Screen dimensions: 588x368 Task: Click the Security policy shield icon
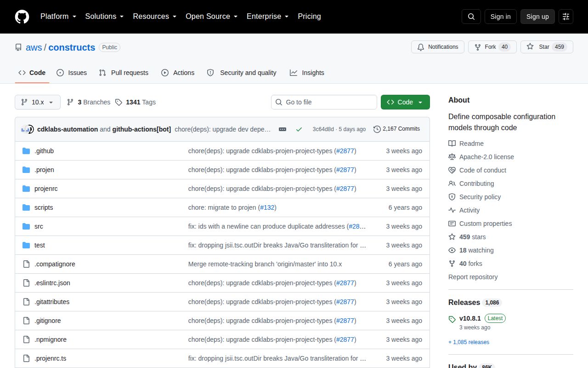(x=452, y=197)
